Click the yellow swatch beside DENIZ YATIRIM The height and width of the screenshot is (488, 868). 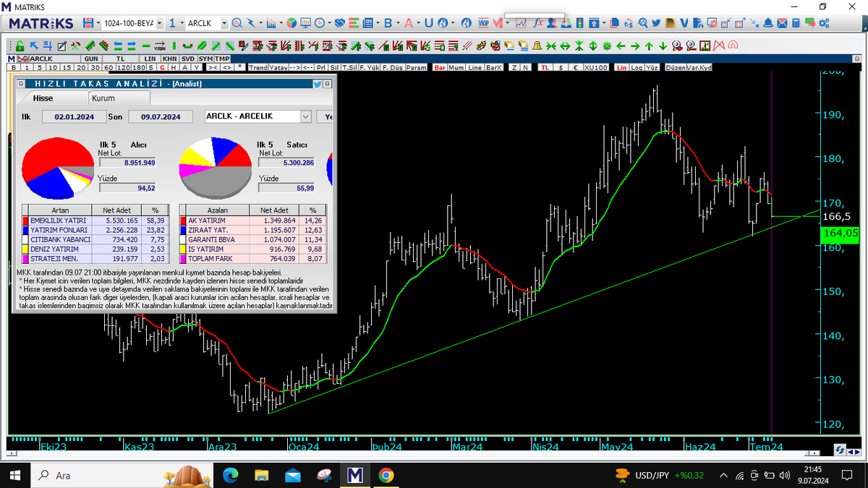(x=26, y=249)
